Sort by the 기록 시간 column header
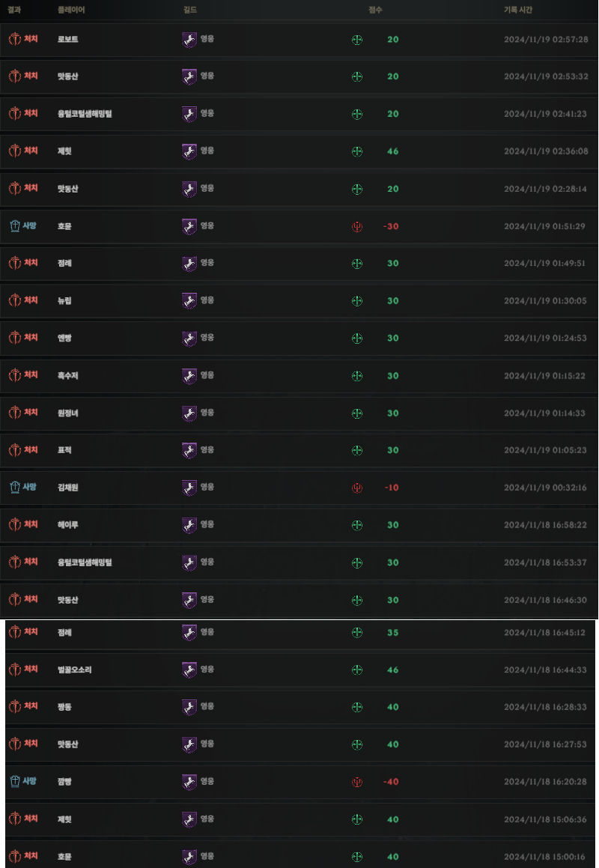599x868 pixels. click(517, 10)
